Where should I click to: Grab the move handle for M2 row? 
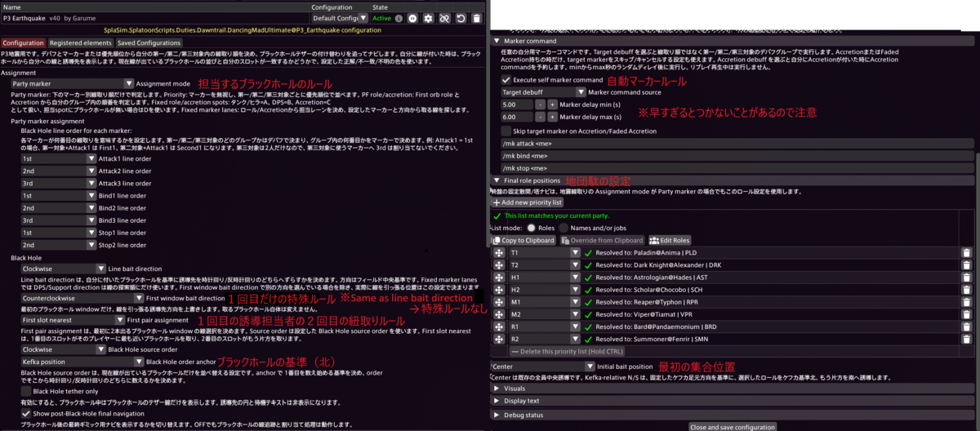click(499, 314)
